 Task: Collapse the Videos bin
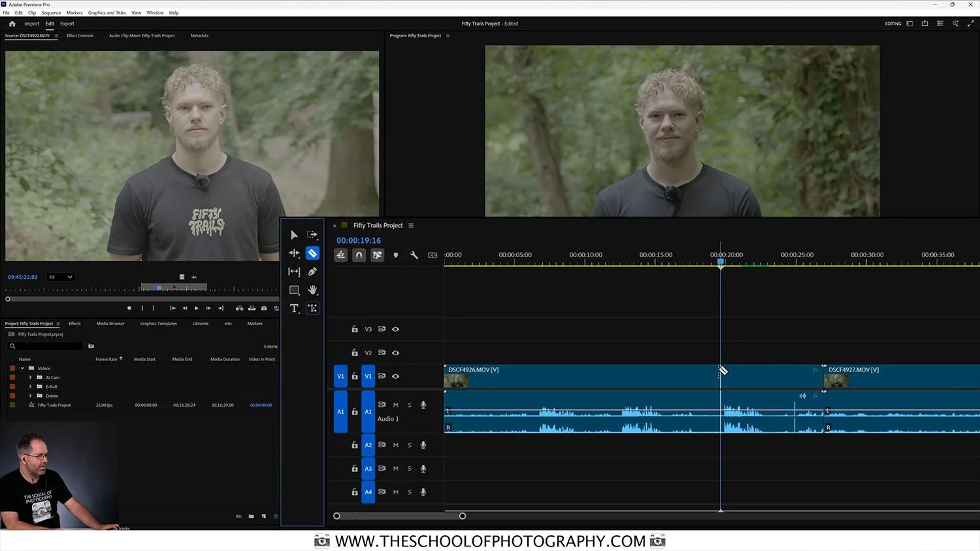click(x=22, y=368)
